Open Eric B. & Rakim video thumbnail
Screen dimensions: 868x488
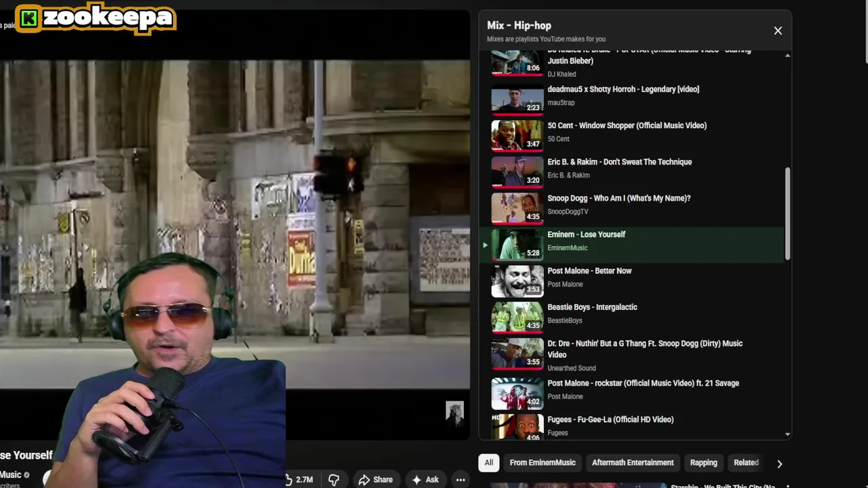pos(517,171)
